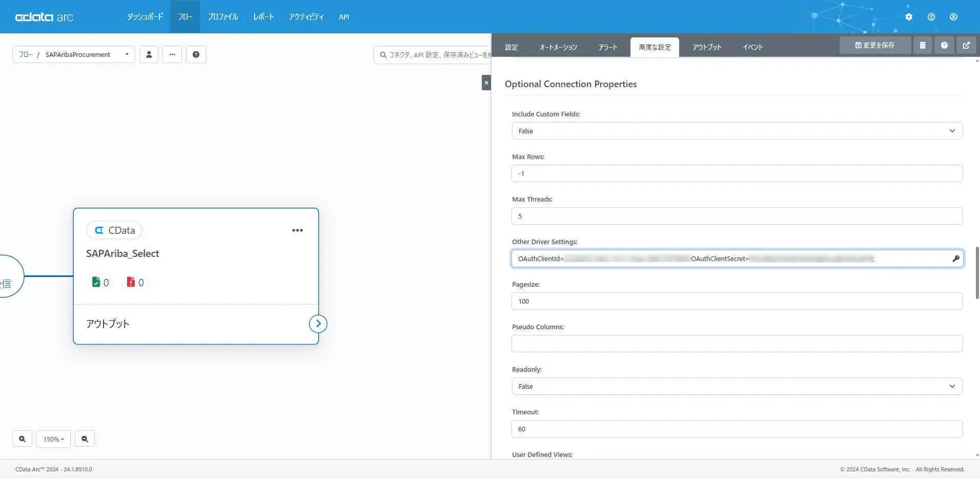
Task: Open the SAPAriba_Select connector ellipsis menu
Action: pyautogui.click(x=297, y=230)
